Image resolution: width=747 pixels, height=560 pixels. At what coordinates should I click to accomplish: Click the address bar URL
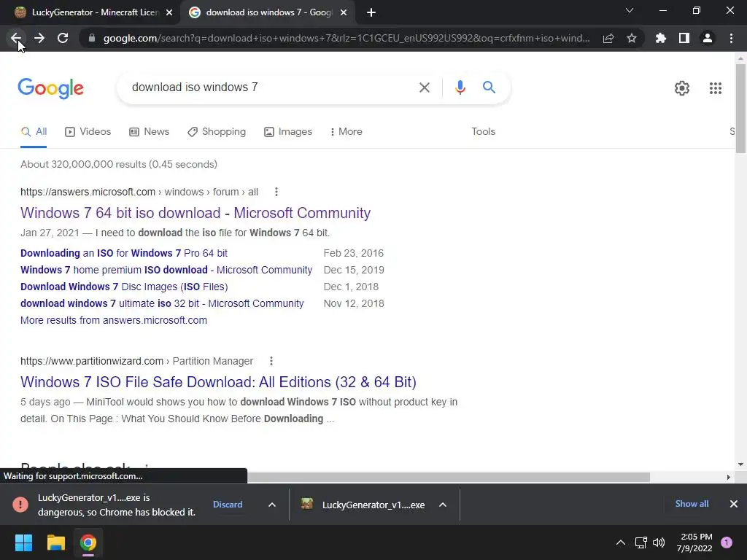click(x=347, y=38)
